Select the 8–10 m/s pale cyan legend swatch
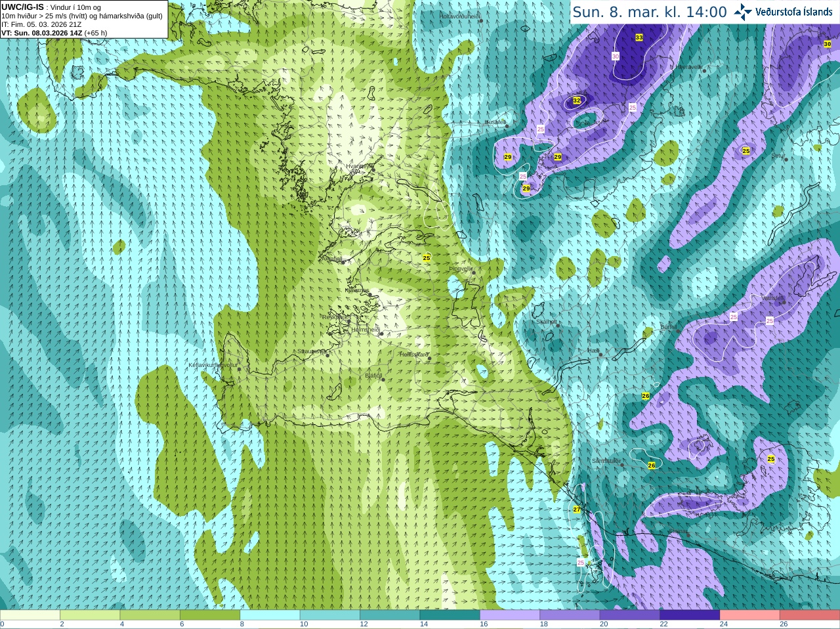The image size is (840, 629). (270, 615)
